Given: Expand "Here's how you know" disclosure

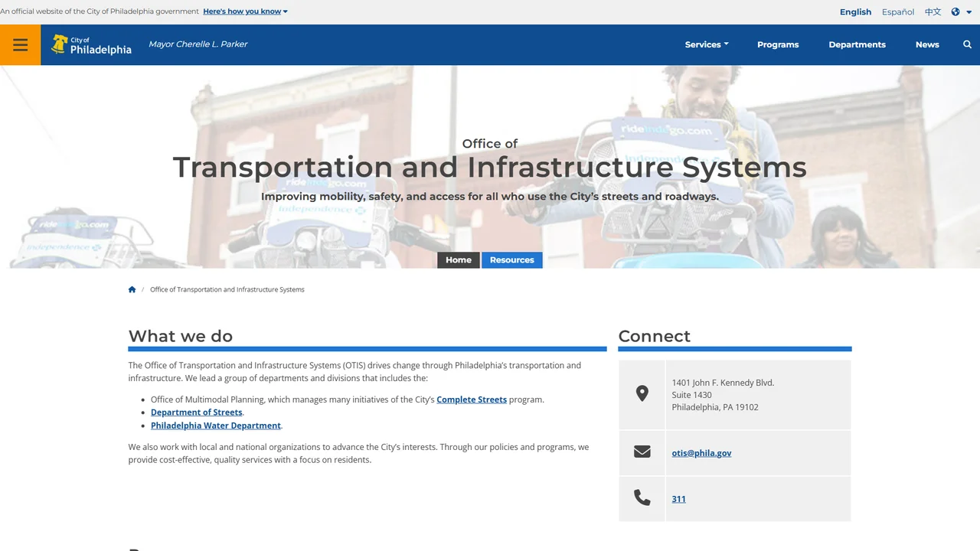Looking at the screenshot, I should point(246,11).
